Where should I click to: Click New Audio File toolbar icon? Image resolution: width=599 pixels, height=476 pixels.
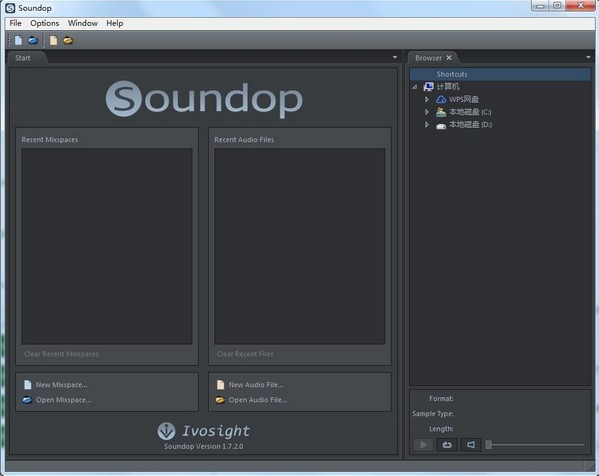tap(53, 40)
